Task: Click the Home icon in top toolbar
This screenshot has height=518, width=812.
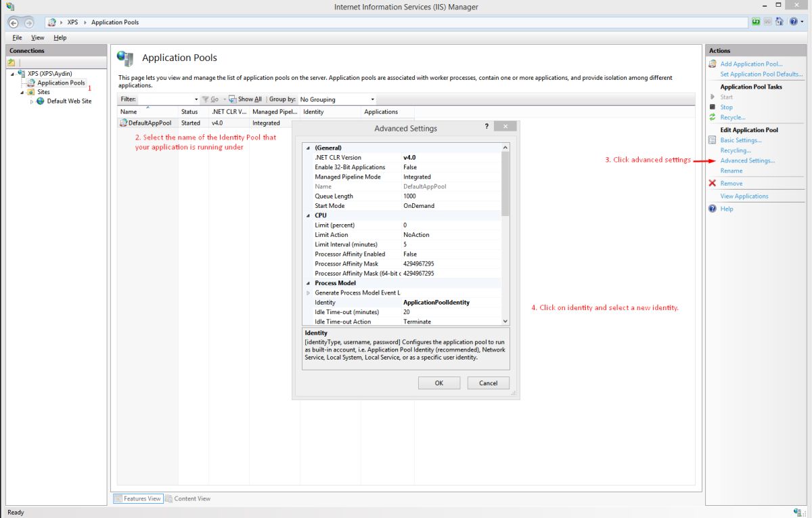Action: click(x=779, y=22)
